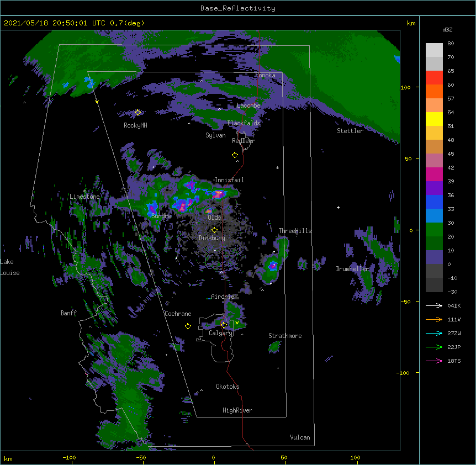476x465 pixels.
Task: Click the Ponoka city label
Action: tap(265, 75)
